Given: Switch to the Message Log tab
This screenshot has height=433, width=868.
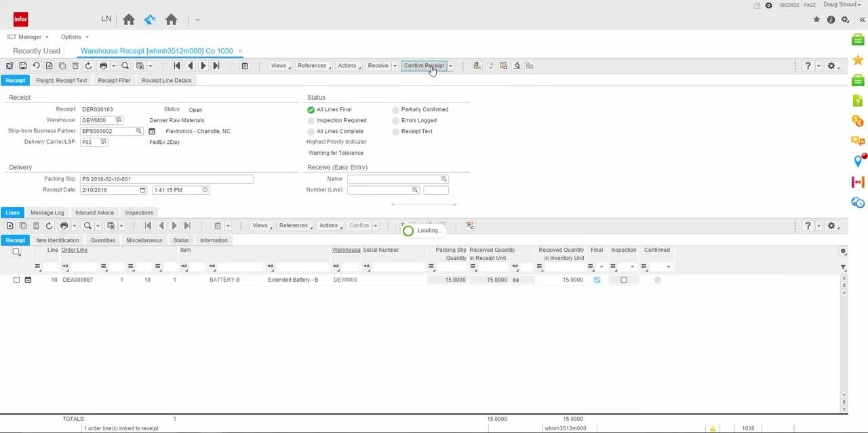Looking at the screenshot, I should coord(47,212).
